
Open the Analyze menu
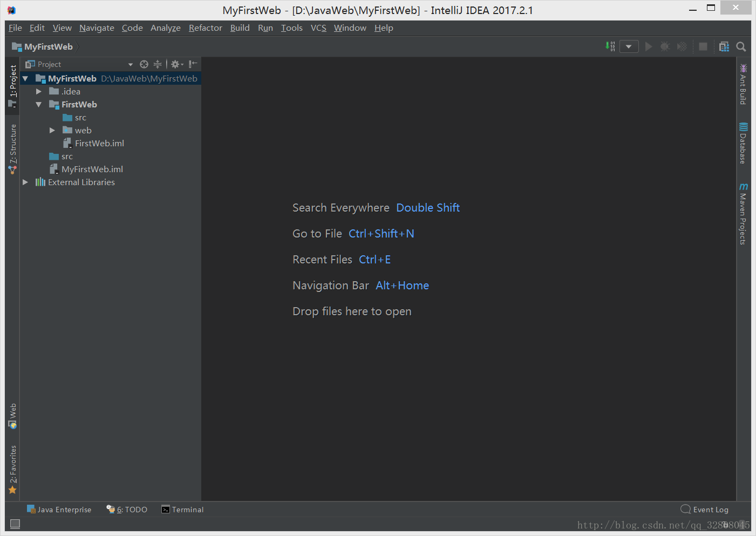[166, 28]
